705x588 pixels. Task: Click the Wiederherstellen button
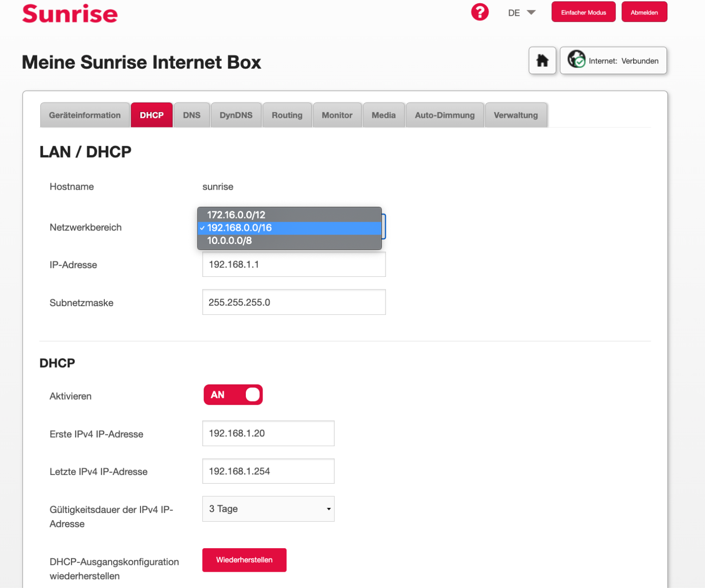pos(244,560)
